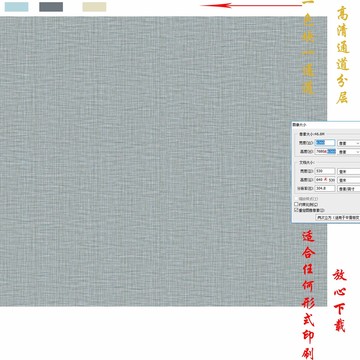The image size is (360, 360).
Task: Enable the Constrain Proportions checkbox
Action: 296,204
